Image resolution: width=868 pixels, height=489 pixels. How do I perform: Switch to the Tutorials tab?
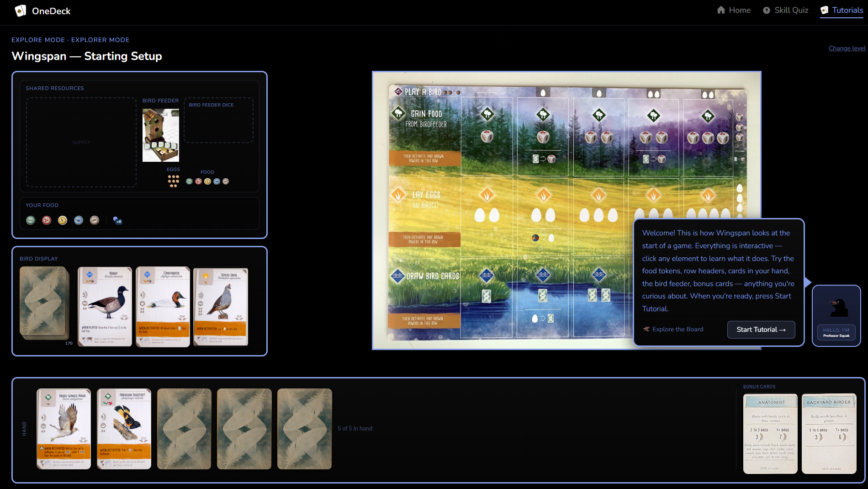[x=842, y=10]
